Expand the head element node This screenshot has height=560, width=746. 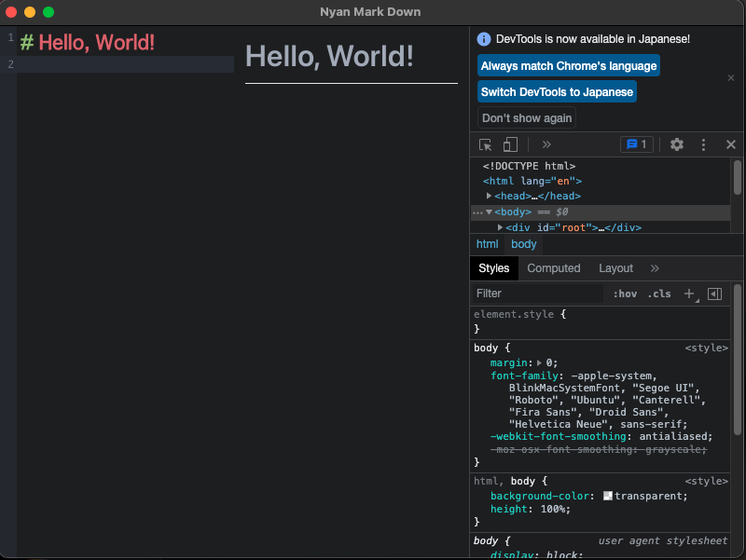point(490,197)
